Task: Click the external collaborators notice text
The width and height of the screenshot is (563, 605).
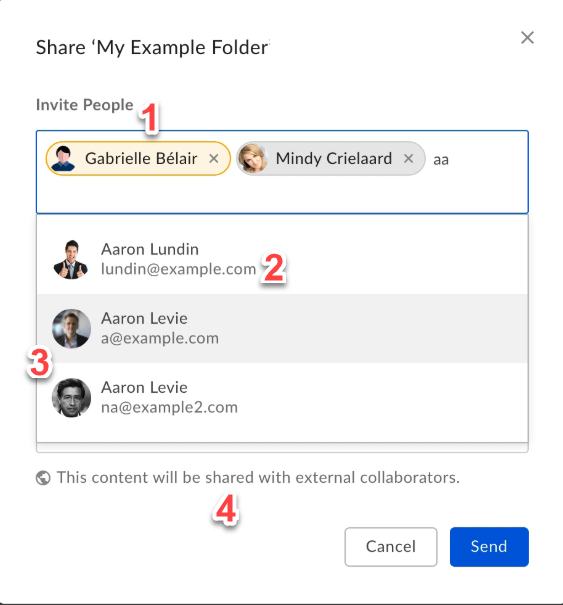Action: pos(258,478)
